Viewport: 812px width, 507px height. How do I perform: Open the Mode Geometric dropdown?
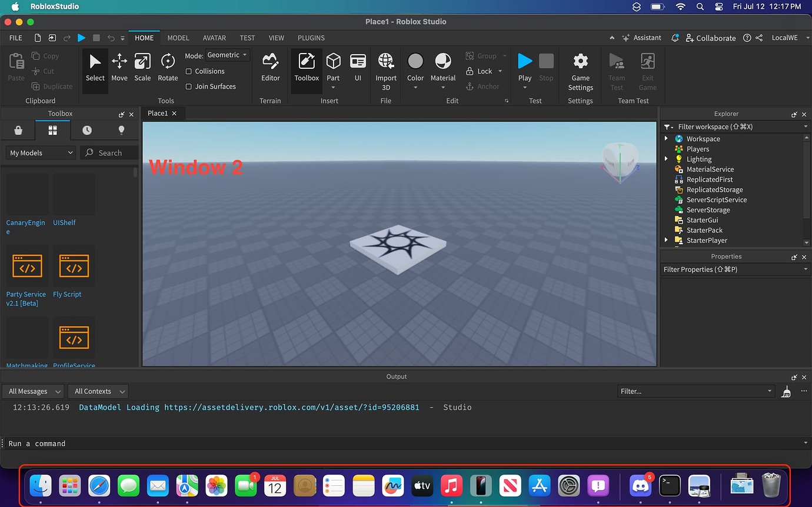pyautogui.click(x=227, y=55)
